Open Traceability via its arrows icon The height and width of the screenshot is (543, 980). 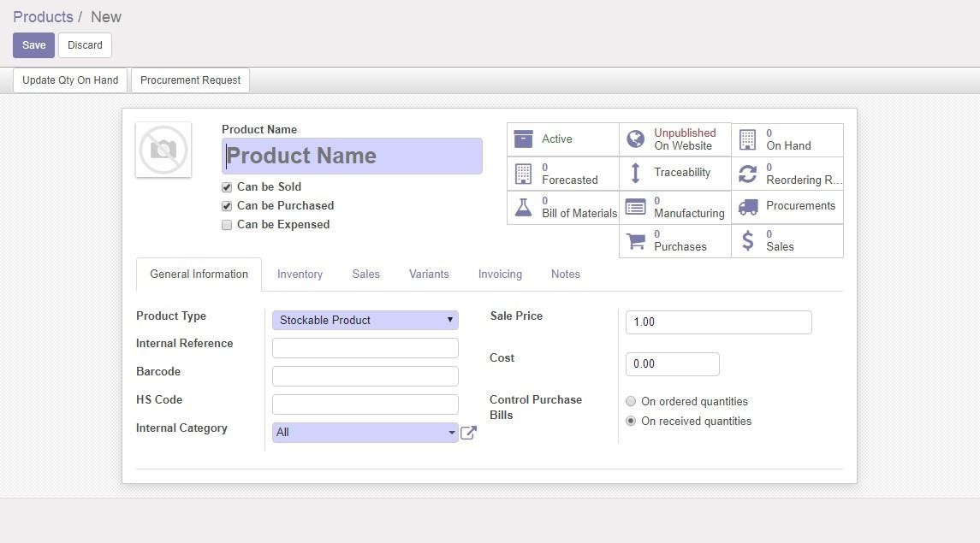point(635,172)
